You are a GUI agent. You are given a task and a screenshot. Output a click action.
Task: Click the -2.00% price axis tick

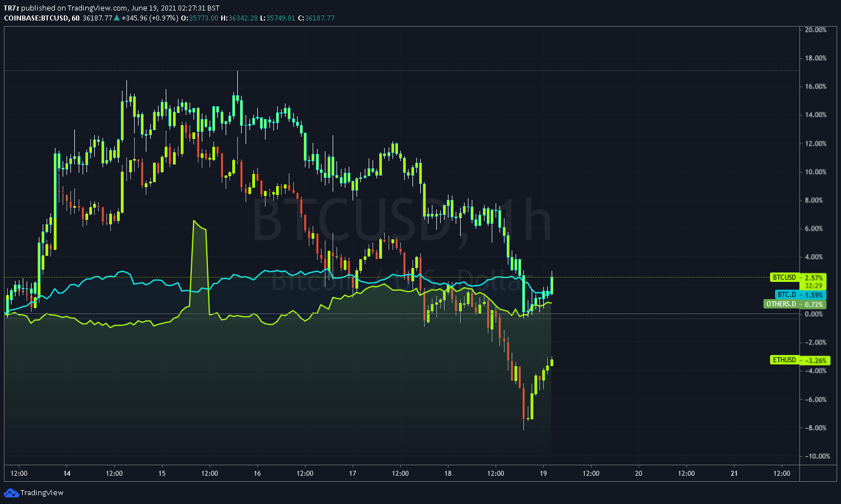click(x=816, y=342)
